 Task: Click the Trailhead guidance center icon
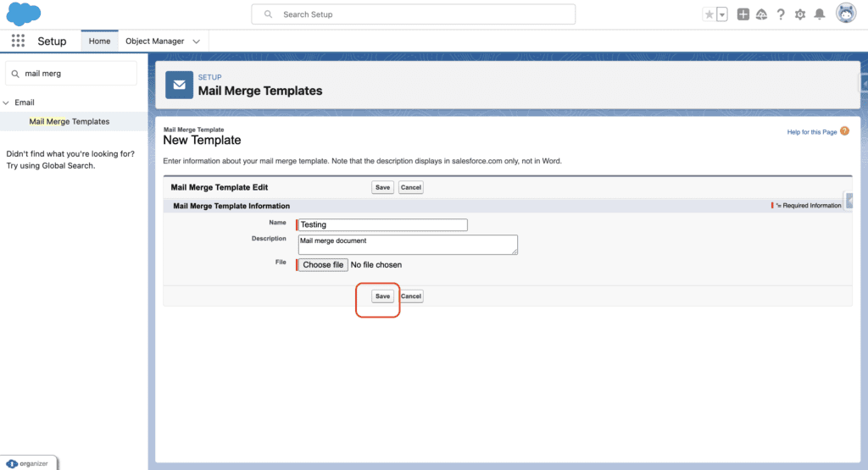[x=761, y=14]
